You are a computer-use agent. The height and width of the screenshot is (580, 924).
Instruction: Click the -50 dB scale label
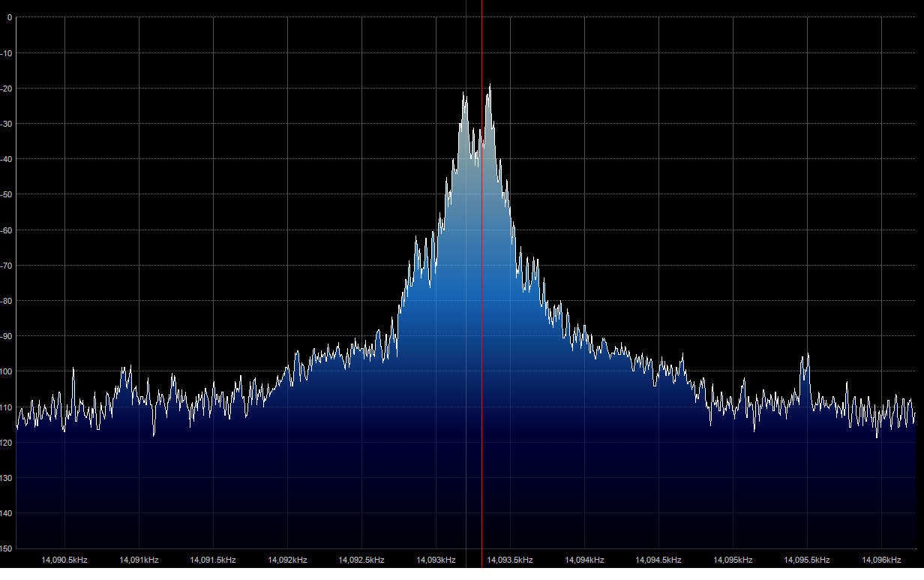(x=7, y=194)
